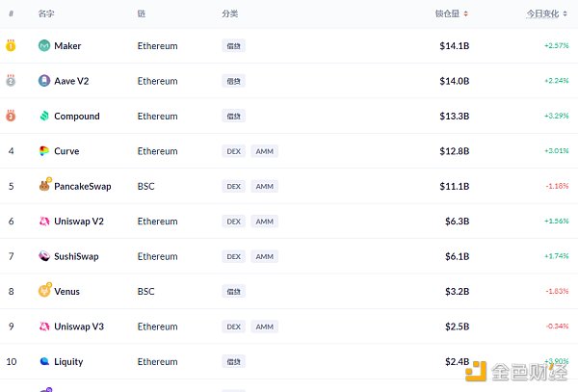The image size is (578, 392).
Task: Select the AMM tag on SushiSwap row
Action: pyautogui.click(x=264, y=256)
